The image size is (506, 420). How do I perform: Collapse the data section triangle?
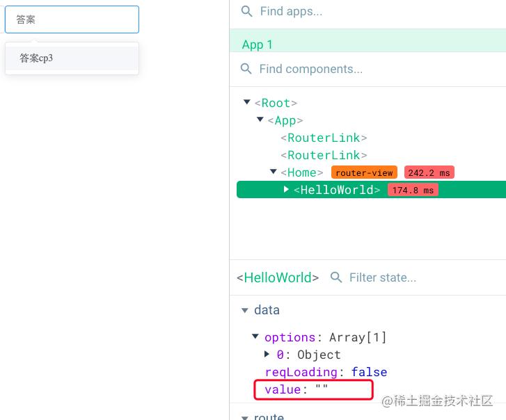(245, 310)
